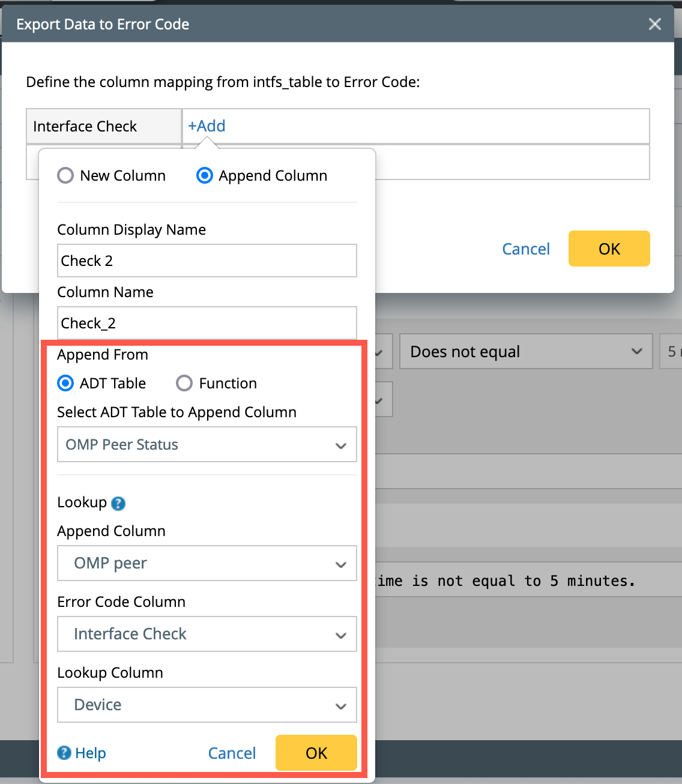Open the OMP Peer Status table dropdown
Image resolution: width=682 pixels, height=784 pixels.
[207, 445]
